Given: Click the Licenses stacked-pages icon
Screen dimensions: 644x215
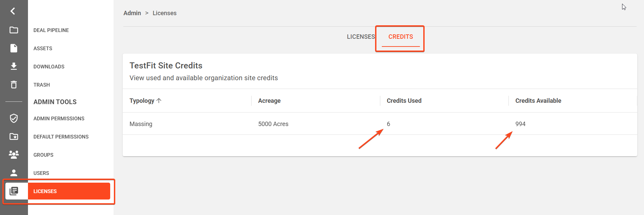Looking at the screenshot, I should point(14,191).
